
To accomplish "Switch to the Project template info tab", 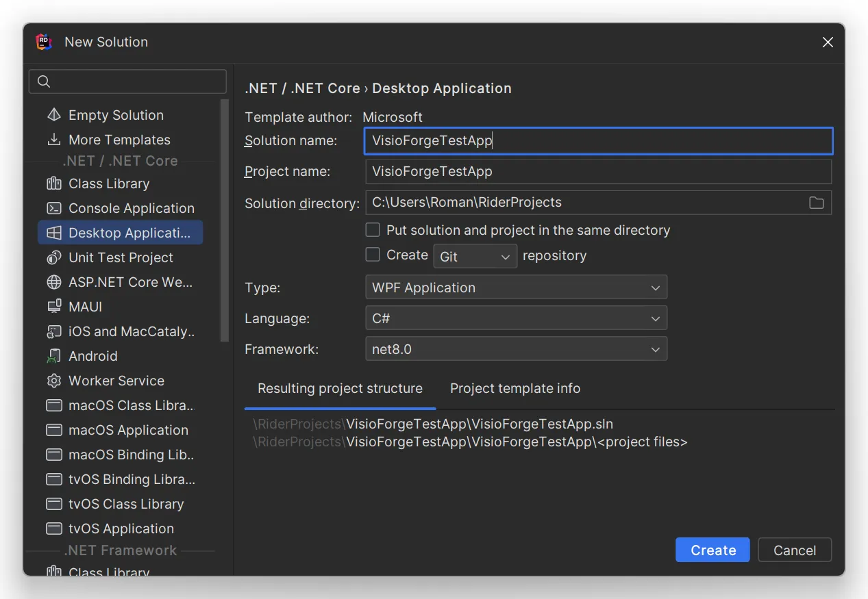I will [x=514, y=388].
